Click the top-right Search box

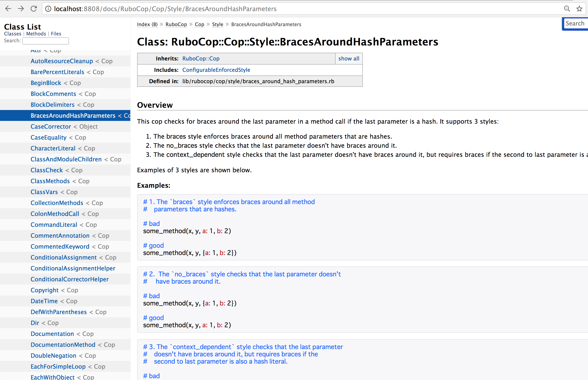(575, 24)
